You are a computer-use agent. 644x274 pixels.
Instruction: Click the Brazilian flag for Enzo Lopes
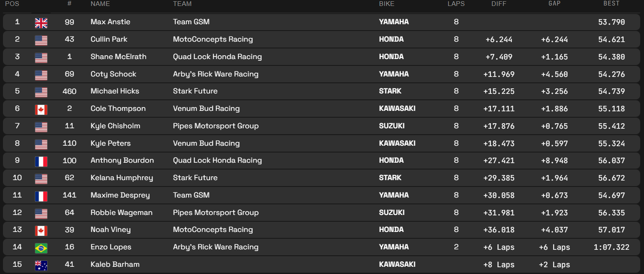tap(41, 248)
